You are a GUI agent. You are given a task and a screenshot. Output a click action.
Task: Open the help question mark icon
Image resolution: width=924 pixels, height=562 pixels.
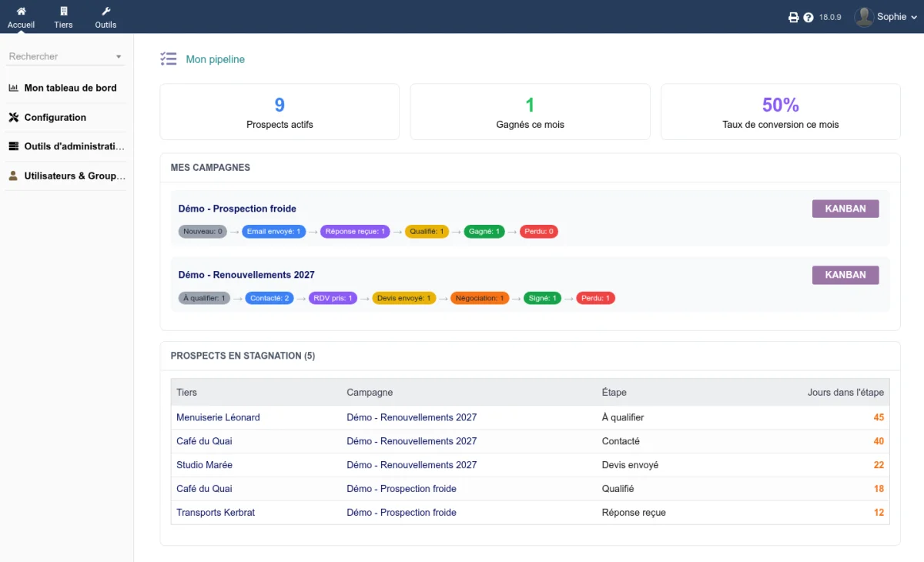coord(808,17)
